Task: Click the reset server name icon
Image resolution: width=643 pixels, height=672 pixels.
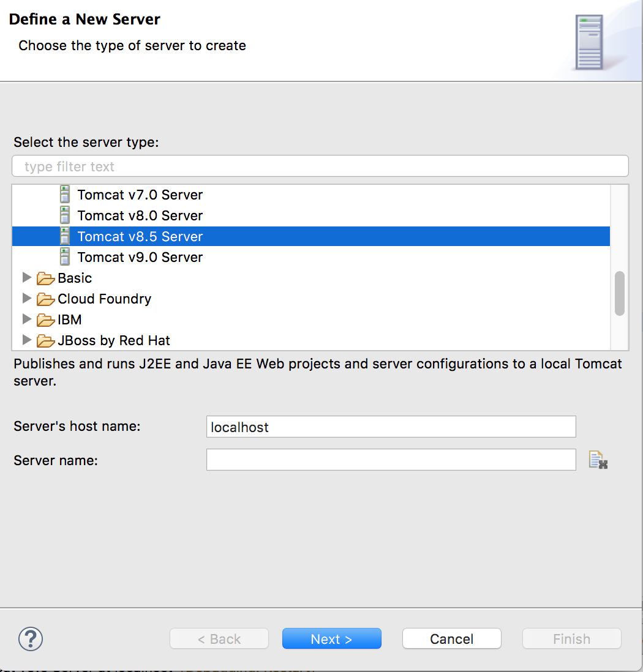Action: tap(598, 460)
